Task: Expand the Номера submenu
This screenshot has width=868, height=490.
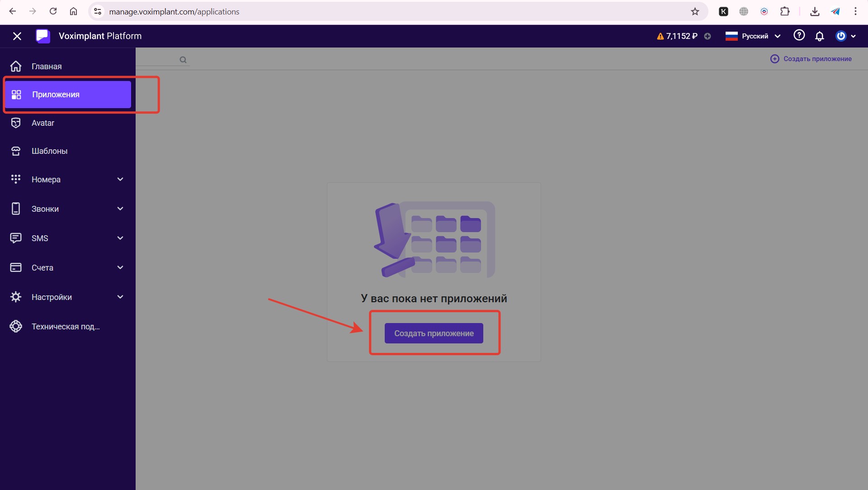Action: pyautogui.click(x=120, y=179)
